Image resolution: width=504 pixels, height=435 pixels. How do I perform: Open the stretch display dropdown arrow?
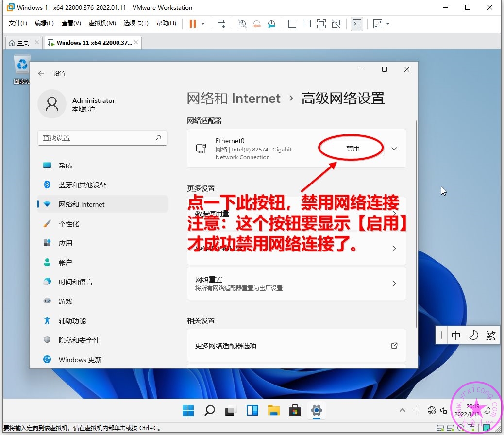tap(388, 23)
